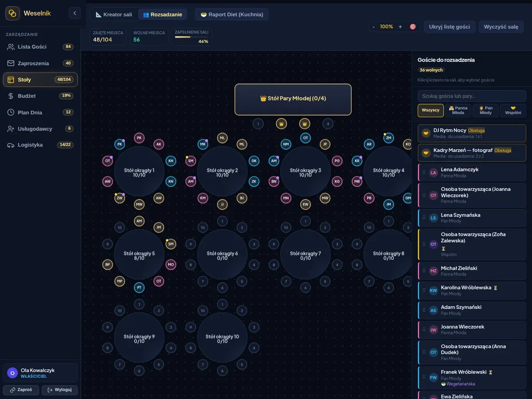The image size is (532, 399).
Task: Hide the guest list with Ukryj listę gości
Action: tap(450, 27)
